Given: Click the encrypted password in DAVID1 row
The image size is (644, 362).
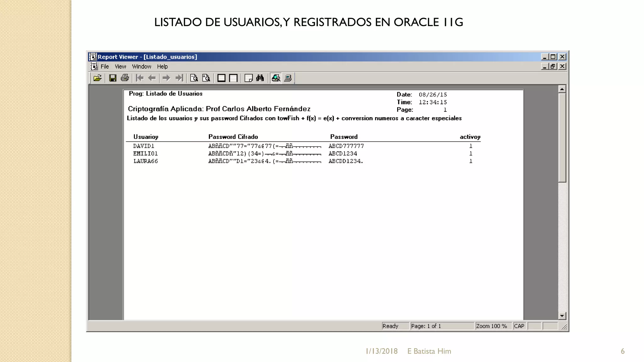Looking at the screenshot, I should (264, 146).
